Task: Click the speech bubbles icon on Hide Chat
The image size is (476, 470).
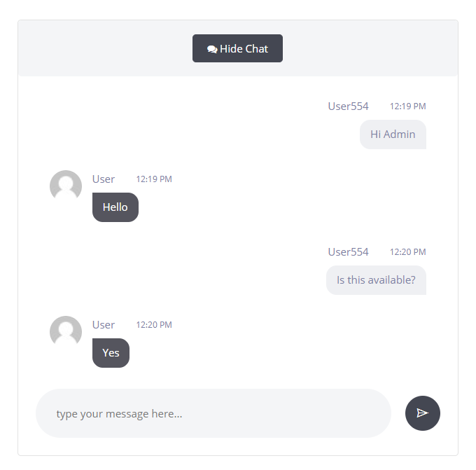Action: point(212,49)
